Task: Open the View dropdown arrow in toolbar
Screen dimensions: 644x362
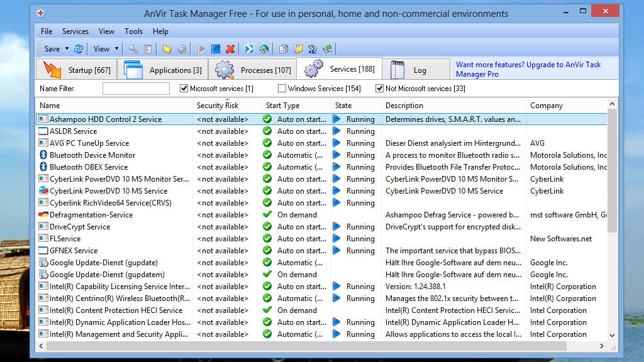Action: [x=116, y=49]
